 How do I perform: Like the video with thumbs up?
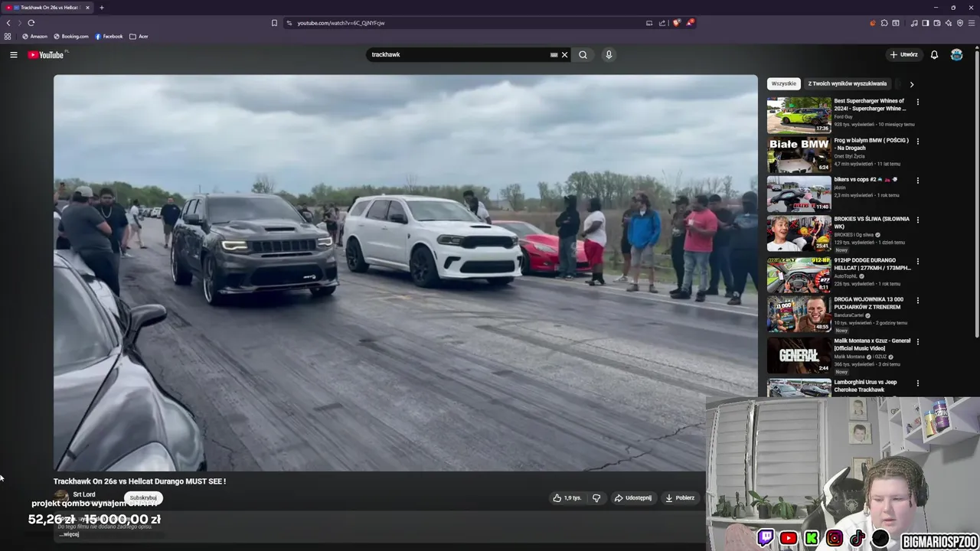pyautogui.click(x=567, y=497)
